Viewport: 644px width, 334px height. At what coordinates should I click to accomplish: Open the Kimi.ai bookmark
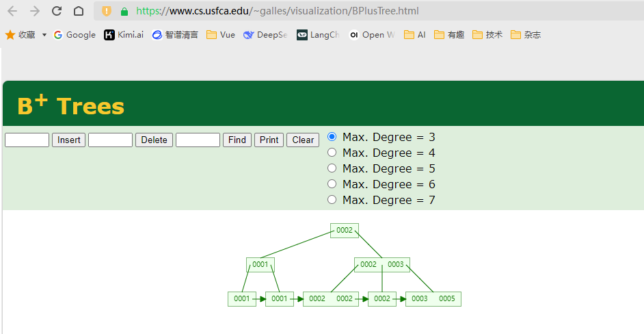click(124, 35)
